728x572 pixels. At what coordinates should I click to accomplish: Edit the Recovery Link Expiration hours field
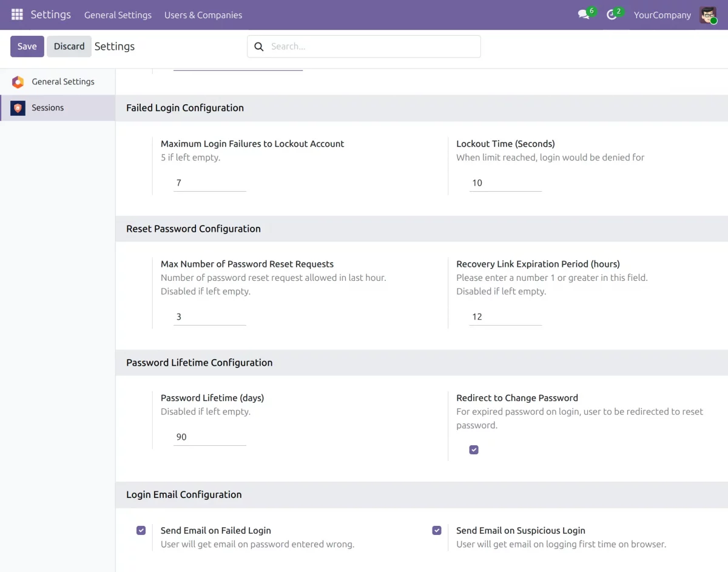pos(505,317)
